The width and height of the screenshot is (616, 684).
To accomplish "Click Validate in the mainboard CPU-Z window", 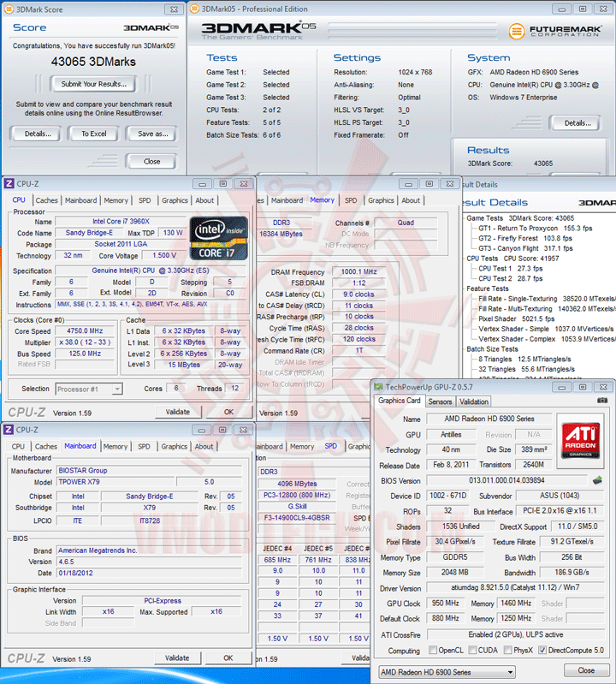I will (177, 657).
